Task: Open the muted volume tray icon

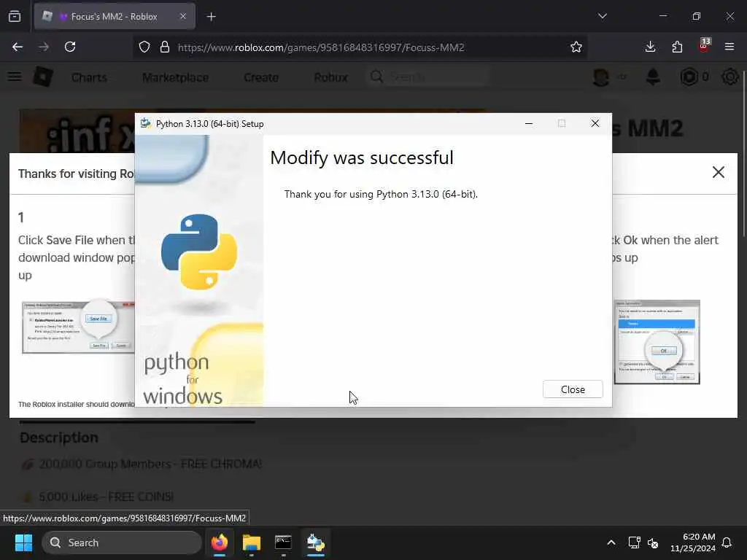Action: pos(653,542)
